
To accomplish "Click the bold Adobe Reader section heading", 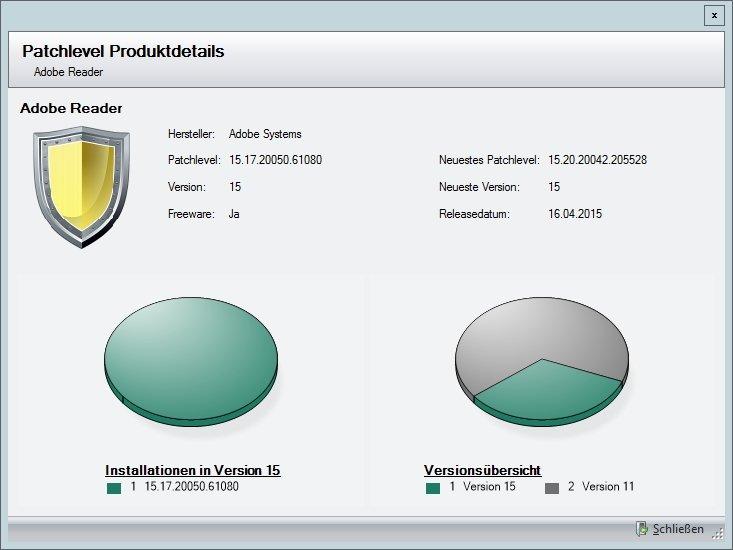I will [x=71, y=108].
